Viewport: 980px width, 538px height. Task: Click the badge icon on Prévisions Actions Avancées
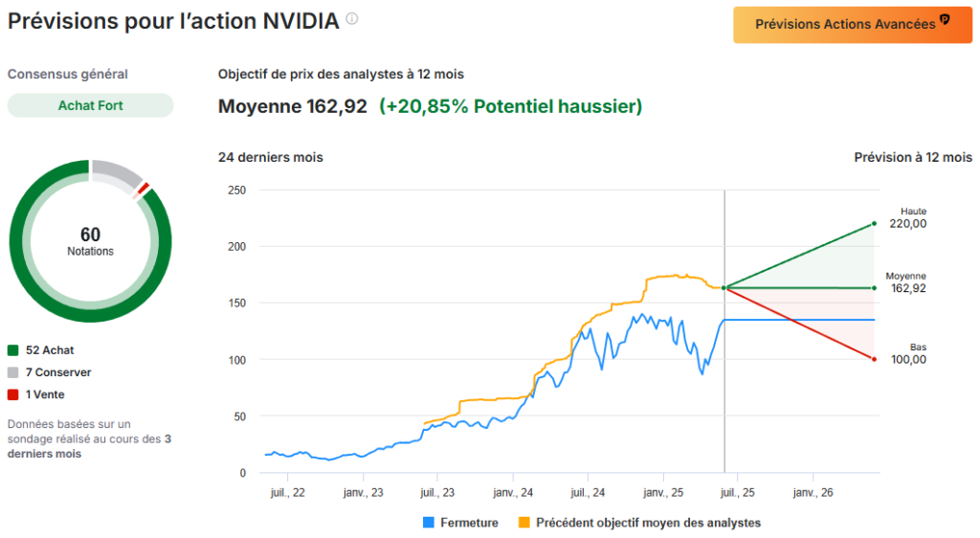coord(945,20)
